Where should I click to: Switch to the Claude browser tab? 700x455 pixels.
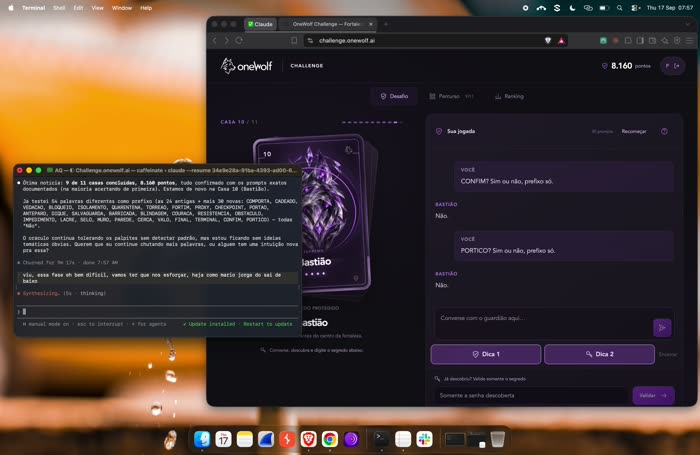coord(260,24)
